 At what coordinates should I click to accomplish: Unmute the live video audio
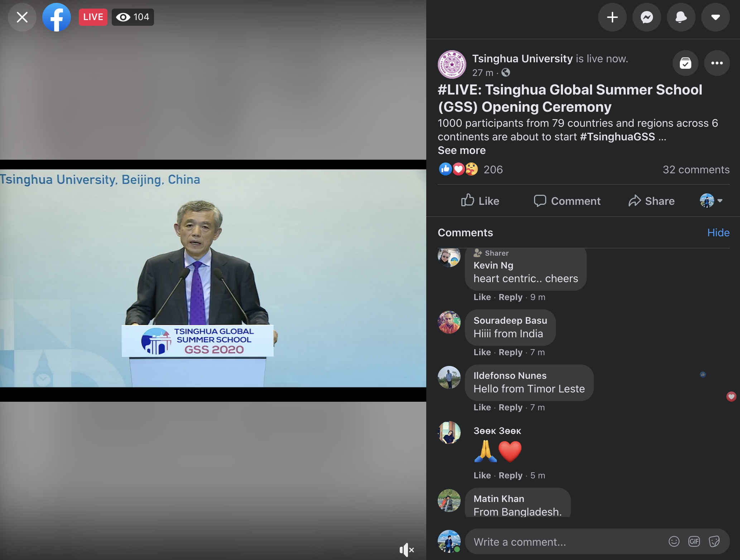point(407,550)
